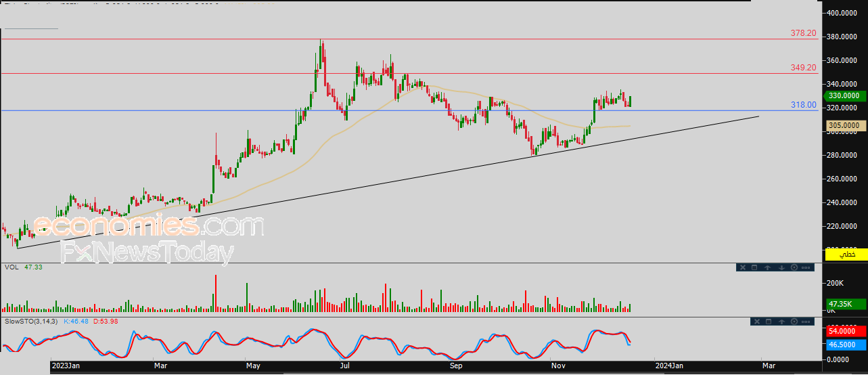Select the 378.20 resistance level label
868x375 pixels.
(804, 32)
